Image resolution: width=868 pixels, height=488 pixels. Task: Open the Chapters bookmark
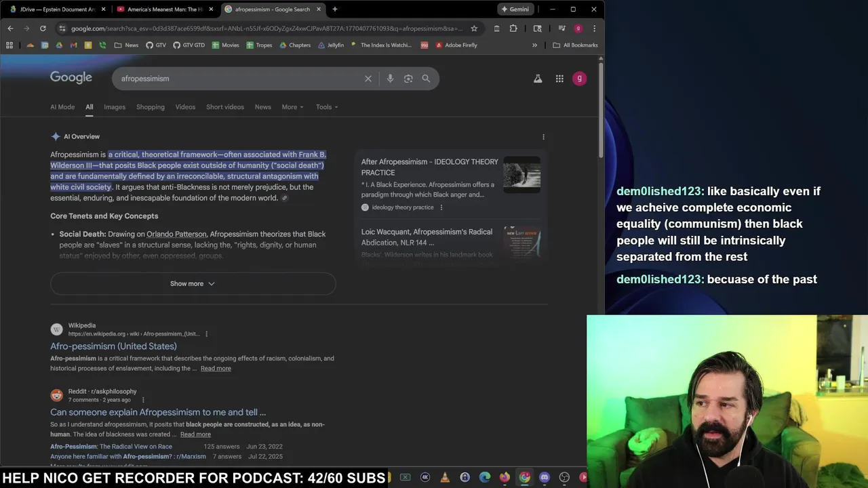[294, 45]
